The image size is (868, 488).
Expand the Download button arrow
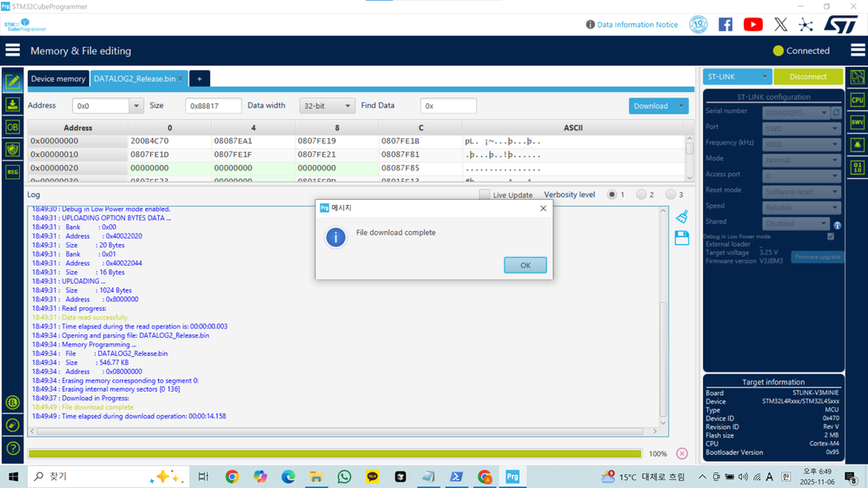point(681,106)
